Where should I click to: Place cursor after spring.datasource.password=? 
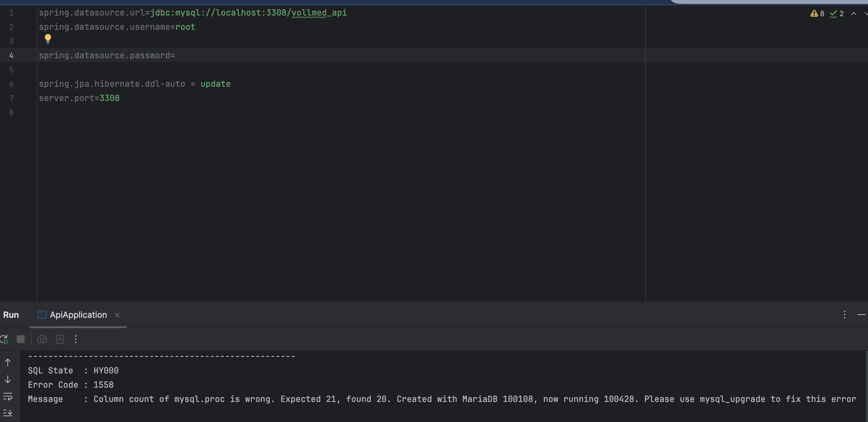[176, 55]
